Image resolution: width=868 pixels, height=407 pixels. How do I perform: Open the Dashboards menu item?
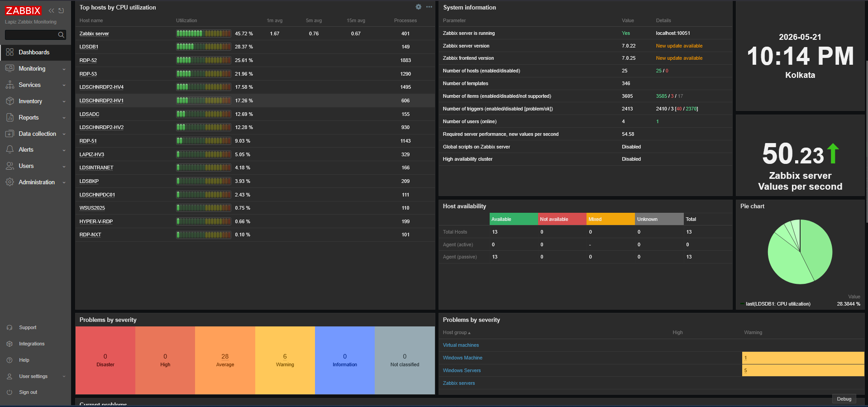coord(35,52)
